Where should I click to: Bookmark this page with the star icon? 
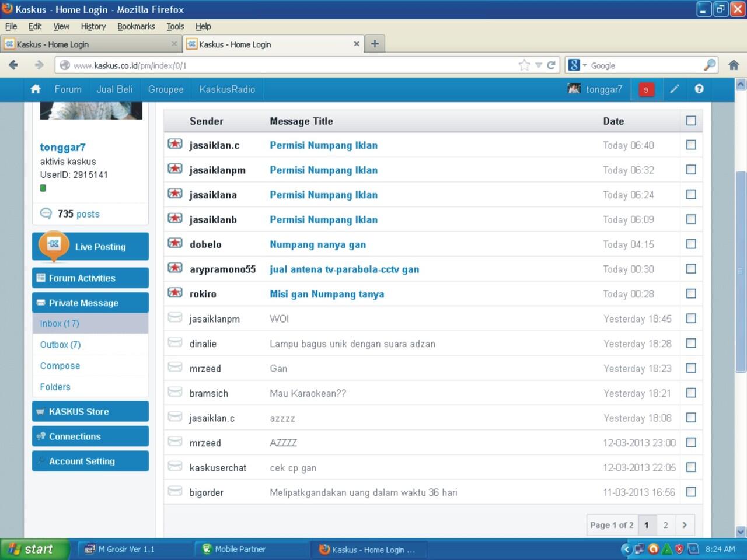coord(524,65)
